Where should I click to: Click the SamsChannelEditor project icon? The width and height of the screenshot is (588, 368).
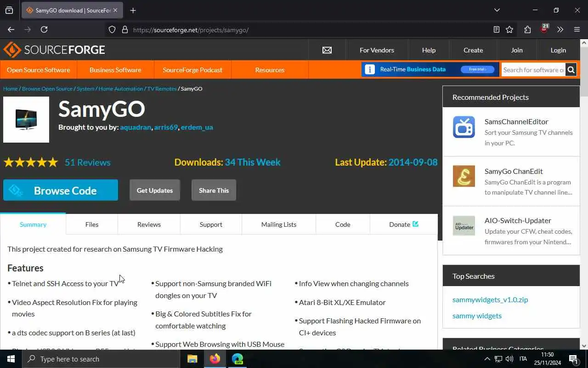pos(464,127)
